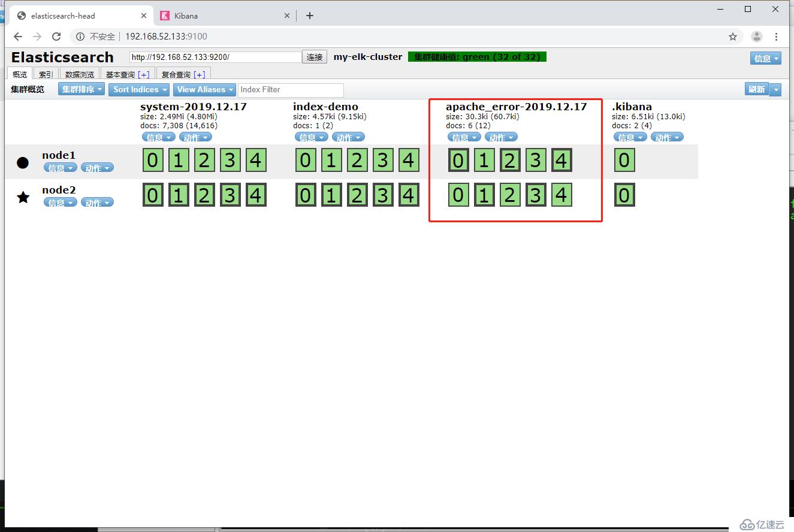
Task: Open Chrome three-dot options menu
Action: pos(777,37)
